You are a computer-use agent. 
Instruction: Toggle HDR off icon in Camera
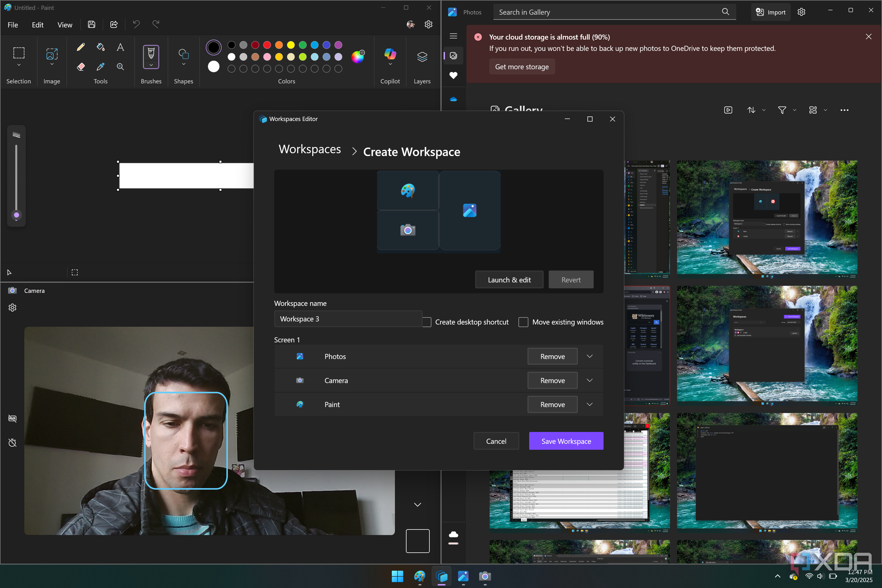12,418
